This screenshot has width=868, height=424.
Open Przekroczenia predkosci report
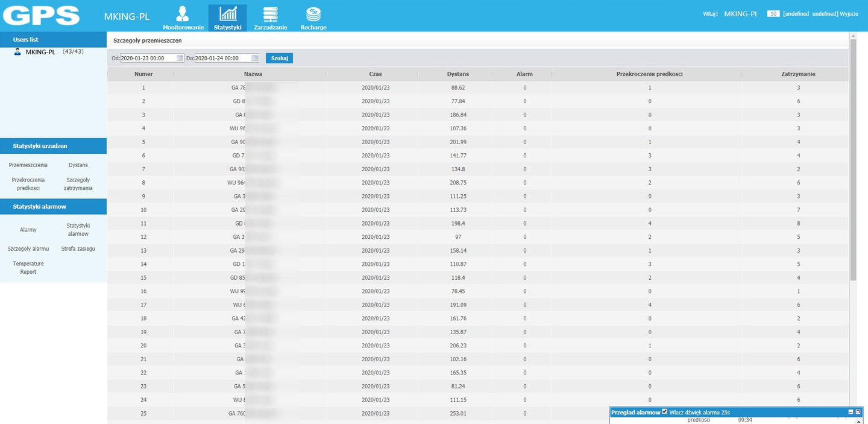[28, 184]
